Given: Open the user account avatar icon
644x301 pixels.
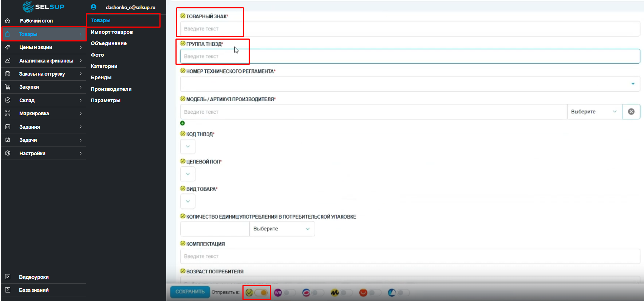Looking at the screenshot, I should (x=94, y=7).
